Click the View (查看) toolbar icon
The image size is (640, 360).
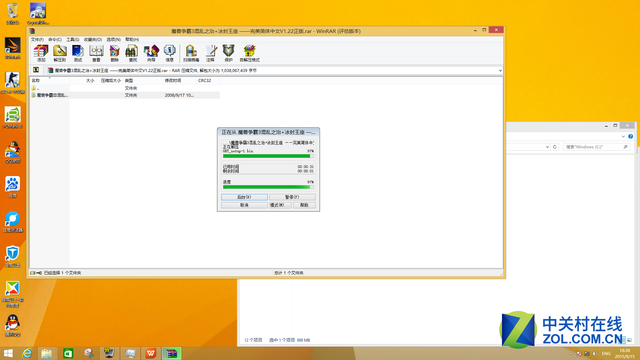pyautogui.click(x=96, y=53)
